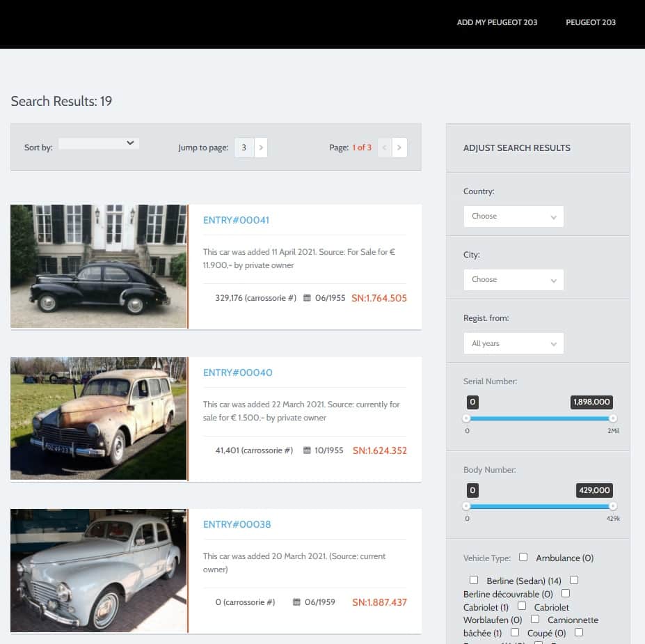
Task: Click the calendar icon beside 06/1955
Action: coord(307,298)
